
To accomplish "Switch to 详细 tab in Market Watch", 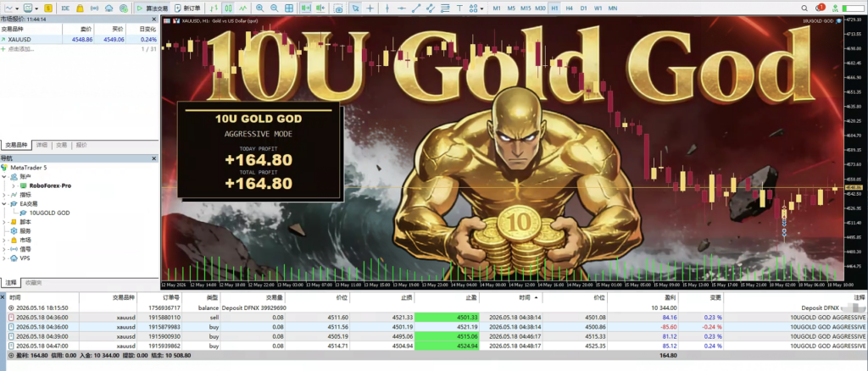I will point(42,145).
